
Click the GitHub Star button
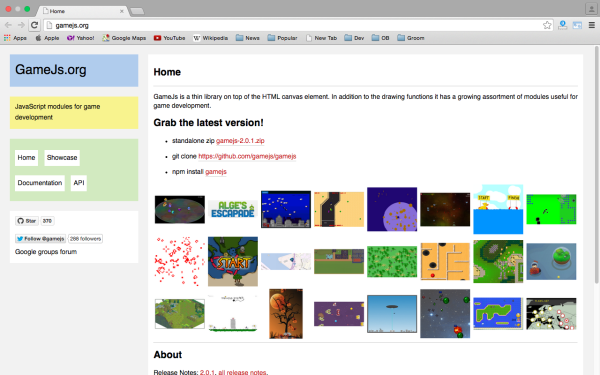tap(27, 221)
